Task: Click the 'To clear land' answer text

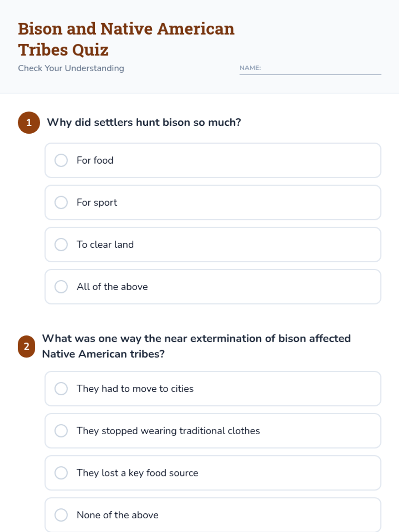Action: click(105, 245)
